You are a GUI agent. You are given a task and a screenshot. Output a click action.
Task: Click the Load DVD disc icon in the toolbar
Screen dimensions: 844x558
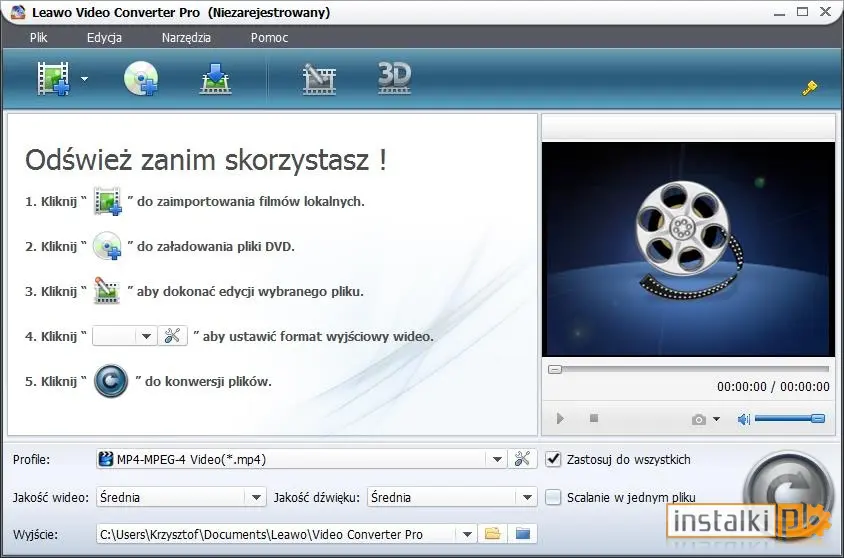pyautogui.click(x=141, y=79)
